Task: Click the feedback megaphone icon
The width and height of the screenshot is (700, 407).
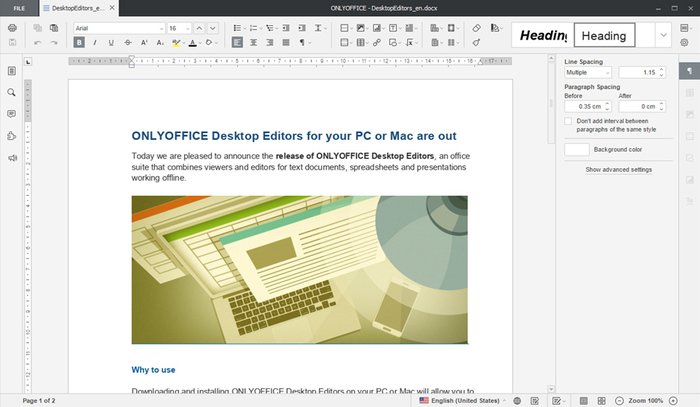Action: [11, 158]
